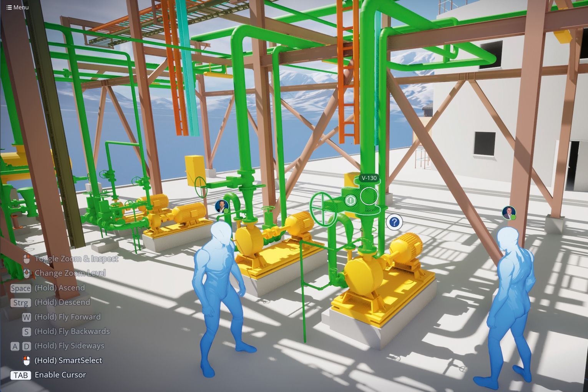The width and height of the screenshot is (588, 392).
Task: Click the white circular reticle on V-130
Action: [x=369, y=196]
